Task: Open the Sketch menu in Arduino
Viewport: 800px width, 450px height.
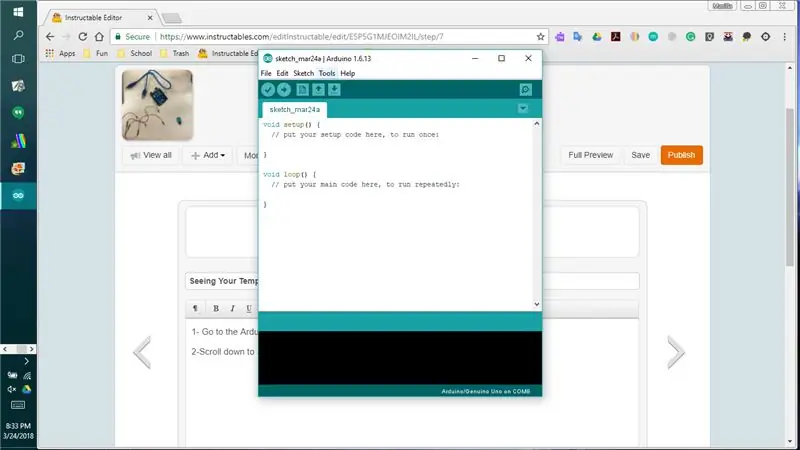Action: click(304, 73)
